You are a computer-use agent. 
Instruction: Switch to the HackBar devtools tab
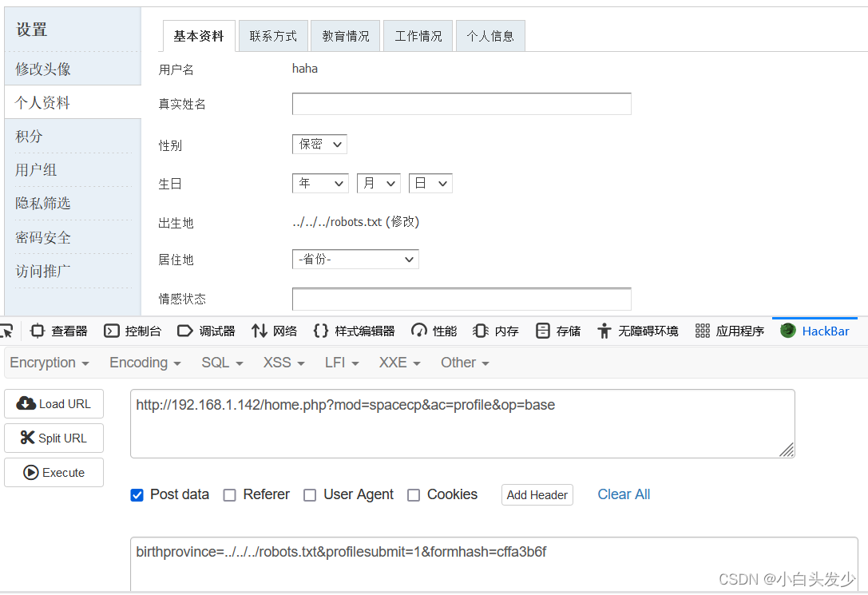814,331
